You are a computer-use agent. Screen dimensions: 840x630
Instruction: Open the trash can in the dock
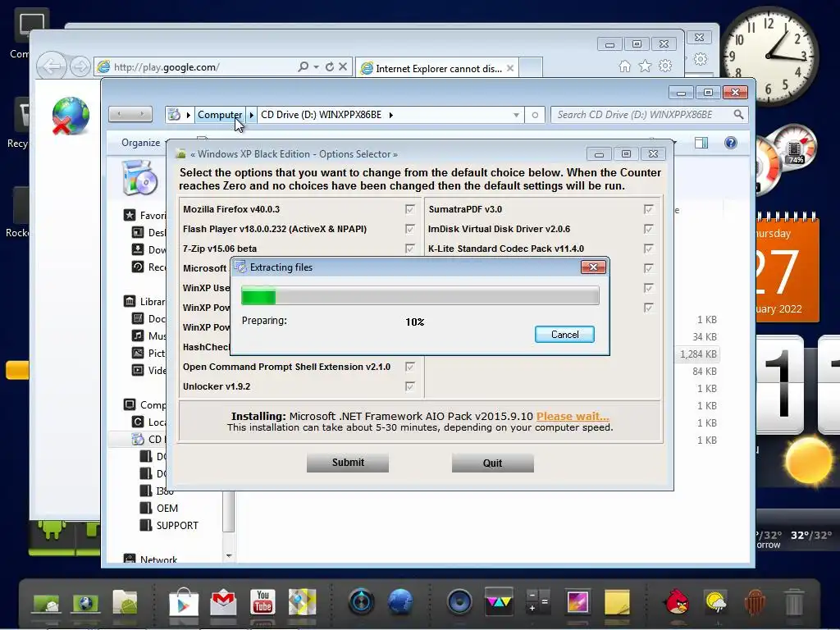click(794, 602)
